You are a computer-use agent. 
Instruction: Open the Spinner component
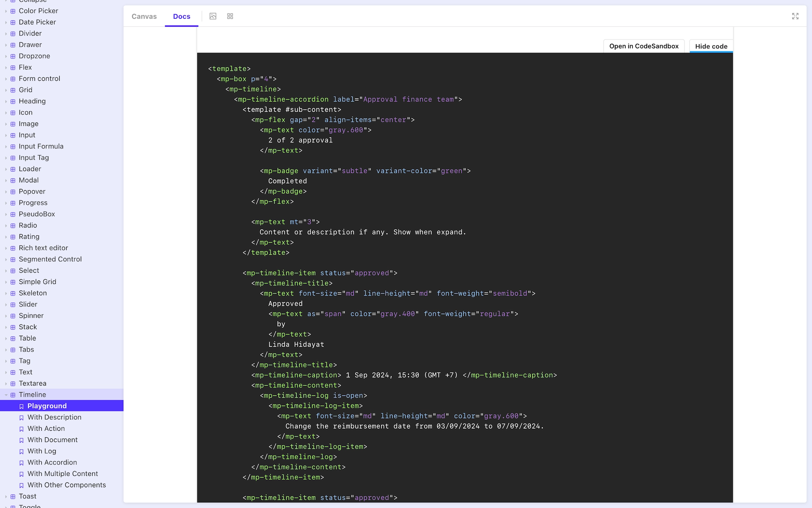(x=31, y=316)
